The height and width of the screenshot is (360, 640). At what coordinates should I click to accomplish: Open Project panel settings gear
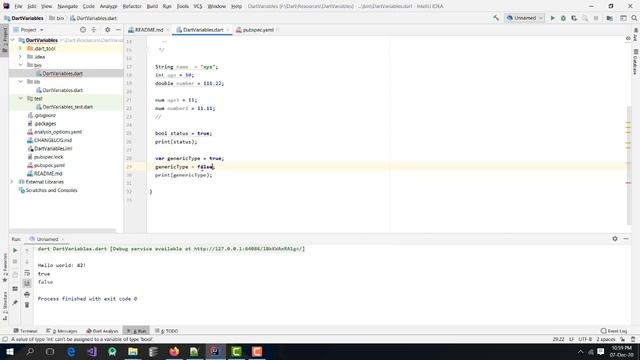(107, 30)
